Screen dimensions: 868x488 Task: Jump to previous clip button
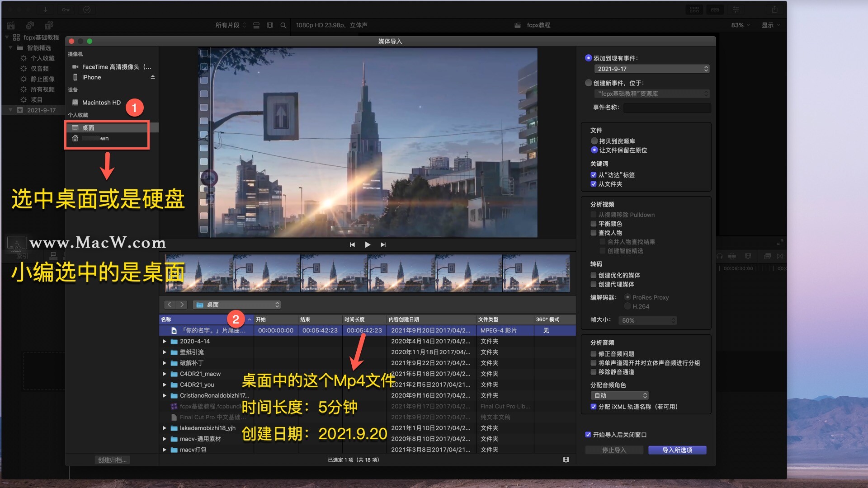tap(352, 244)
